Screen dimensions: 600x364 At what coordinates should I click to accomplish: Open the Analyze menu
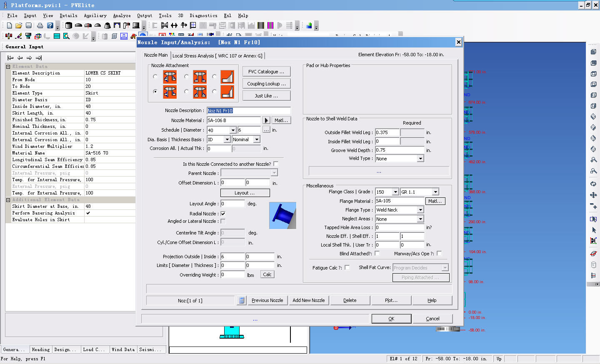tap(122, 15)
